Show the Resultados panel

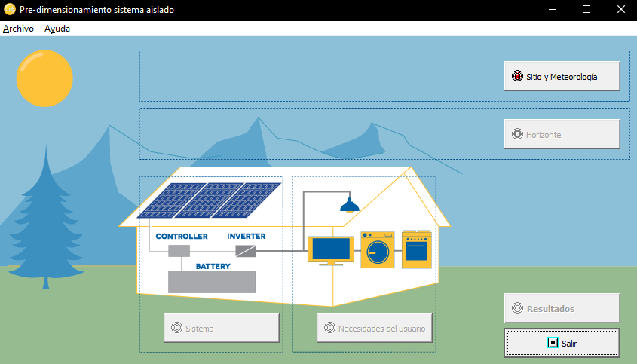coord(562,308)
